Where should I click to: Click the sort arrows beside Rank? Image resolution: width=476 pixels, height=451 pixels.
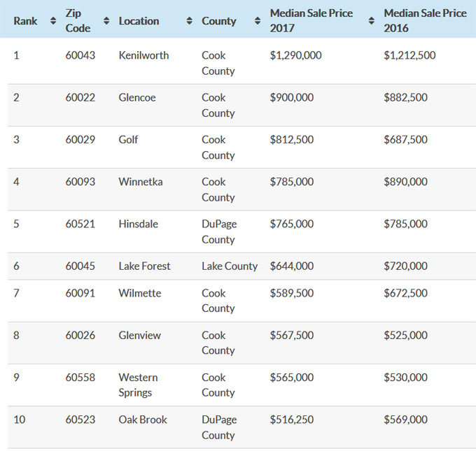tap(53, 21)
